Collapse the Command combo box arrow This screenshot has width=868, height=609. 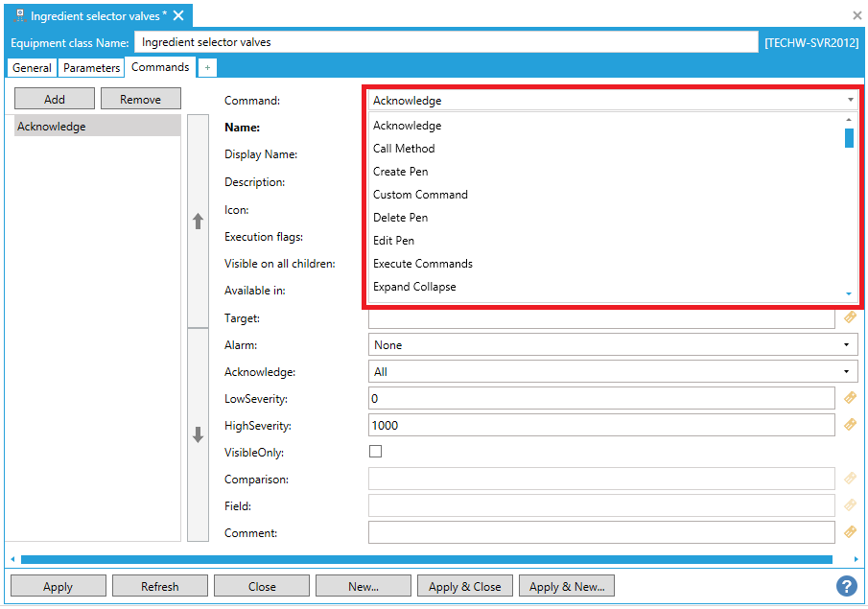850,100
